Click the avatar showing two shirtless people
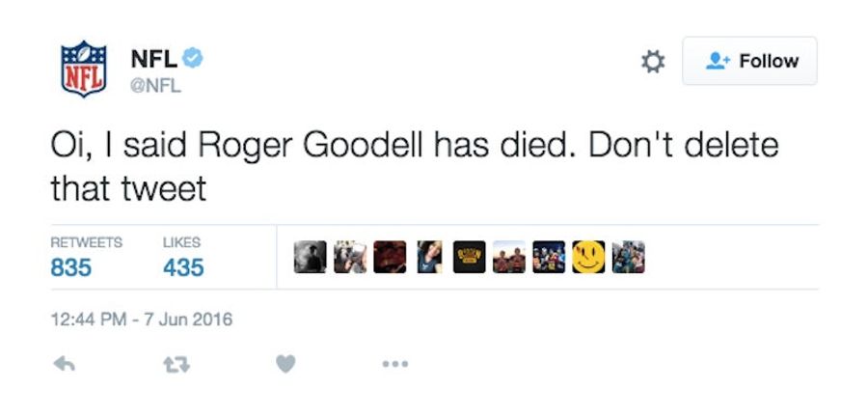The width and height of the screenshot is (868, 417). click(509, 257)
